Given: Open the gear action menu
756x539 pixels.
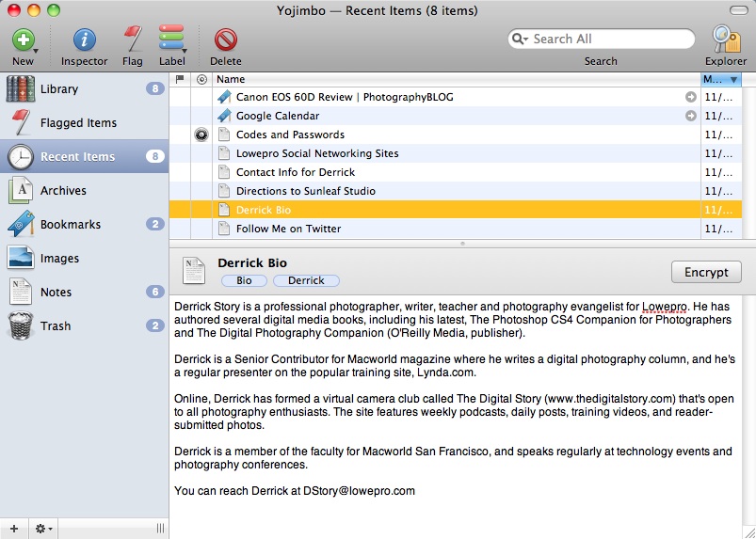Looking at the screenshot, I should click(43, 529).
